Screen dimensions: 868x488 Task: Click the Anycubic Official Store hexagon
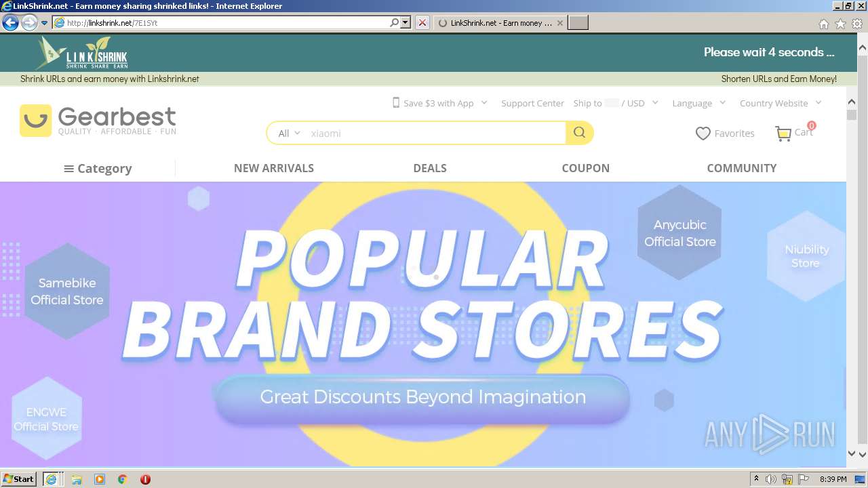pos(679,233)
